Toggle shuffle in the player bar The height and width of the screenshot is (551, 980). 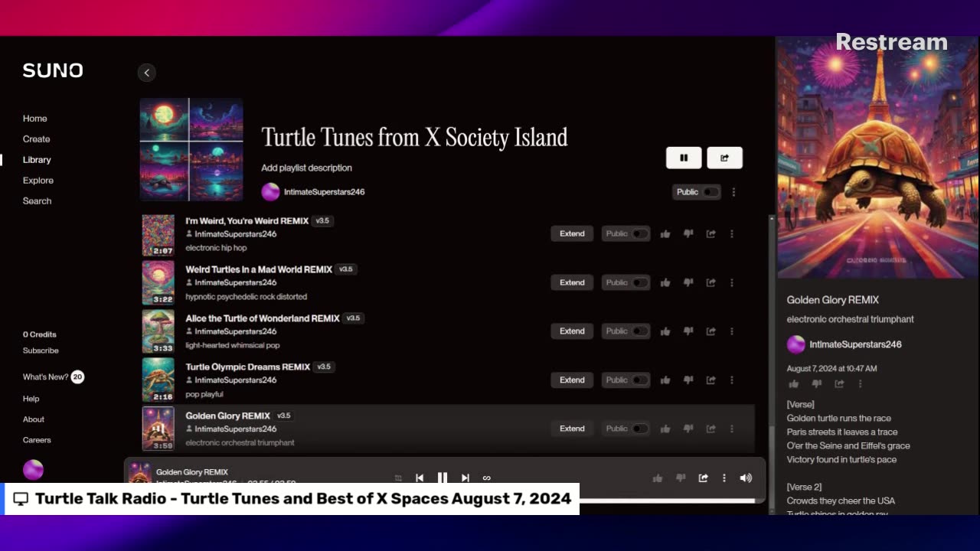[398, 478]
